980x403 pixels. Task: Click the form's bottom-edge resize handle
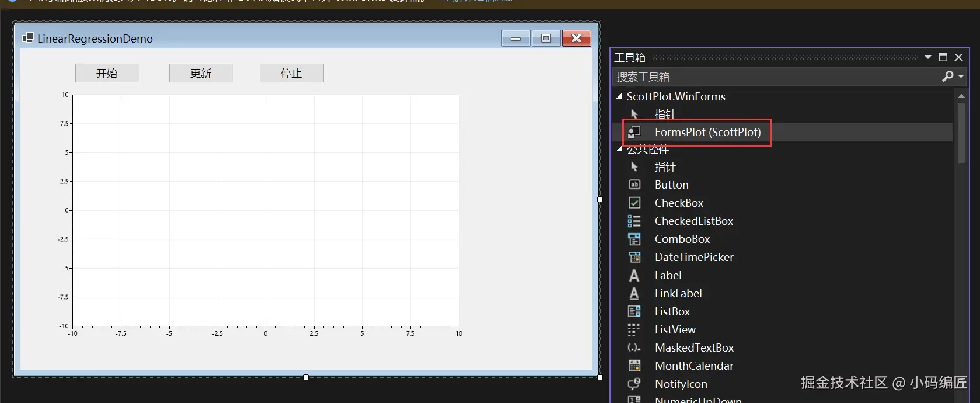click(306, 377)
